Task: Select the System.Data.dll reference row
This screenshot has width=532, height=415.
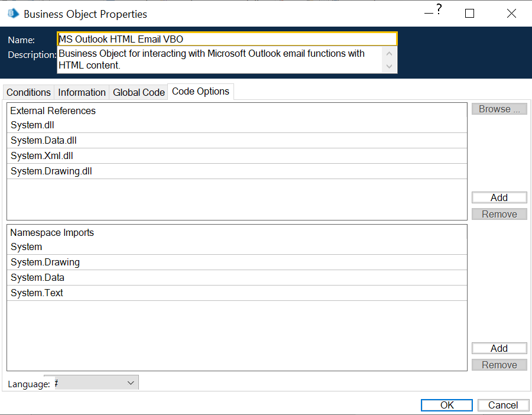Action: coord(237,141)
